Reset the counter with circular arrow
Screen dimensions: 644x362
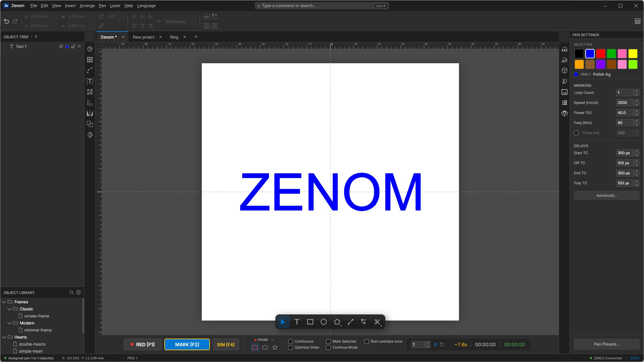442,345
